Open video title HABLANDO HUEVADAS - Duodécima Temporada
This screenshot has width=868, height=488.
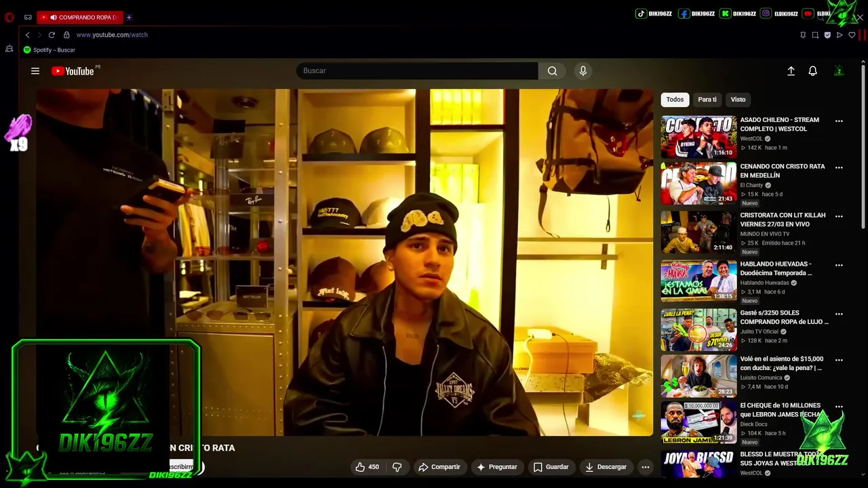pos(776,268)
